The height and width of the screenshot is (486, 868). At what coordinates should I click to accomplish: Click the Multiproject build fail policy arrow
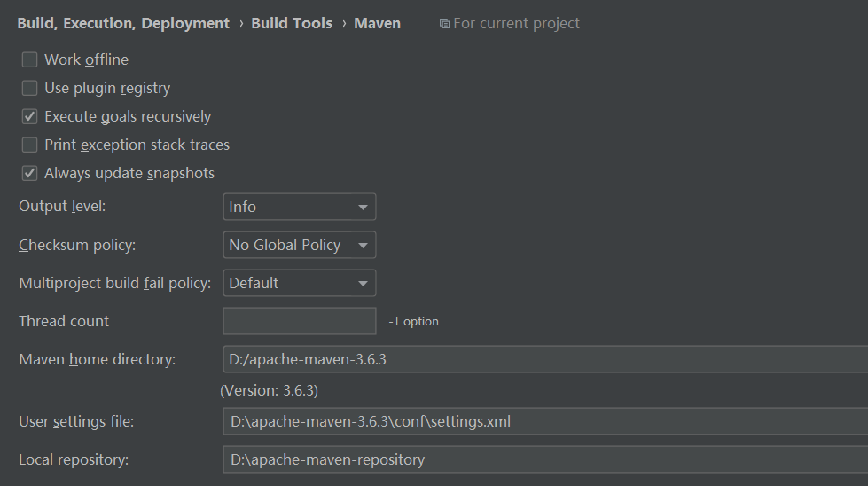[363, 284]
